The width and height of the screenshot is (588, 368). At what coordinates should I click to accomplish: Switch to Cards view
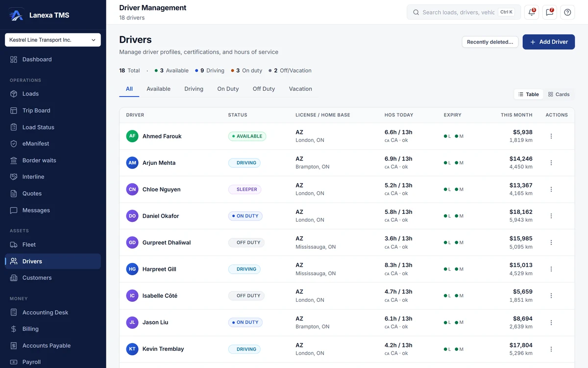(559, 94)
